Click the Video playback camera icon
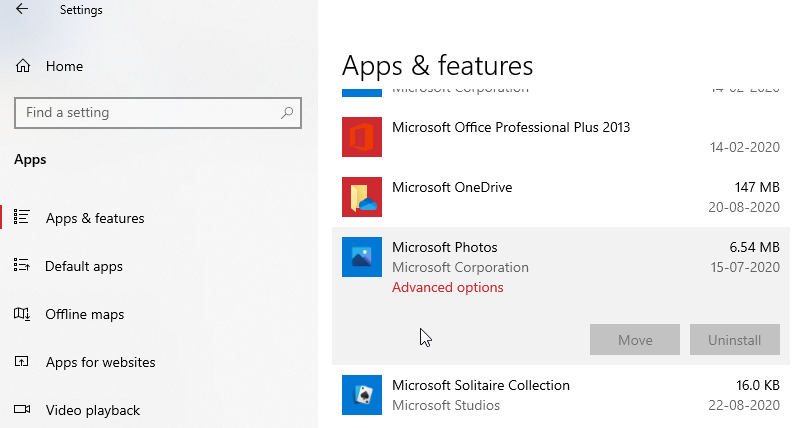Image resolution: width=805 pixels, height=428 pixels. pos(22,410)
